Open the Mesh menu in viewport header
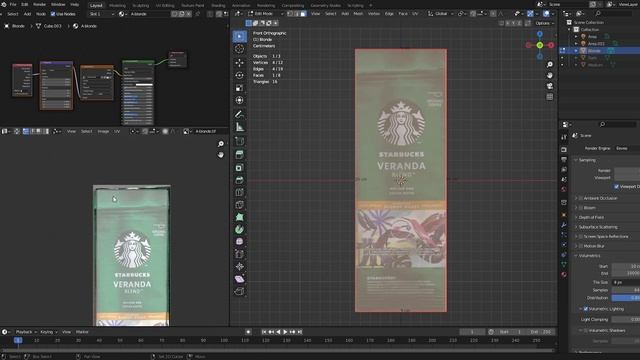 358,14
